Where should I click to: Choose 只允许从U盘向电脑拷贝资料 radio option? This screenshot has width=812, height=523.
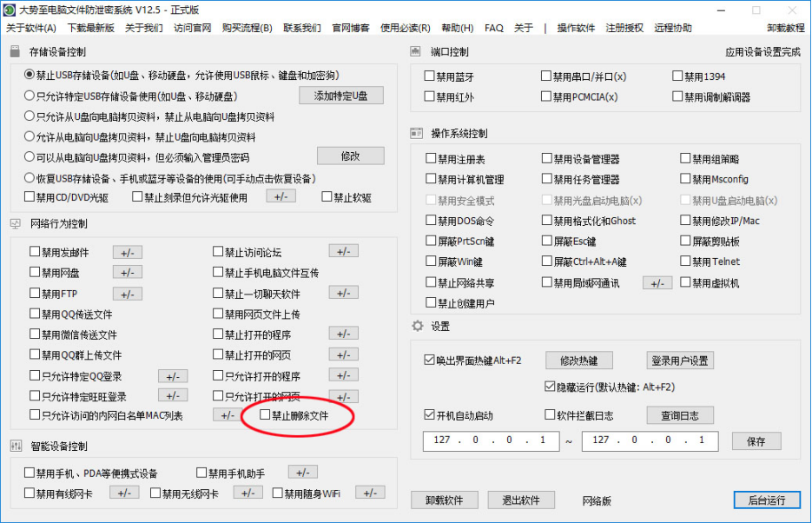(30, 116)
